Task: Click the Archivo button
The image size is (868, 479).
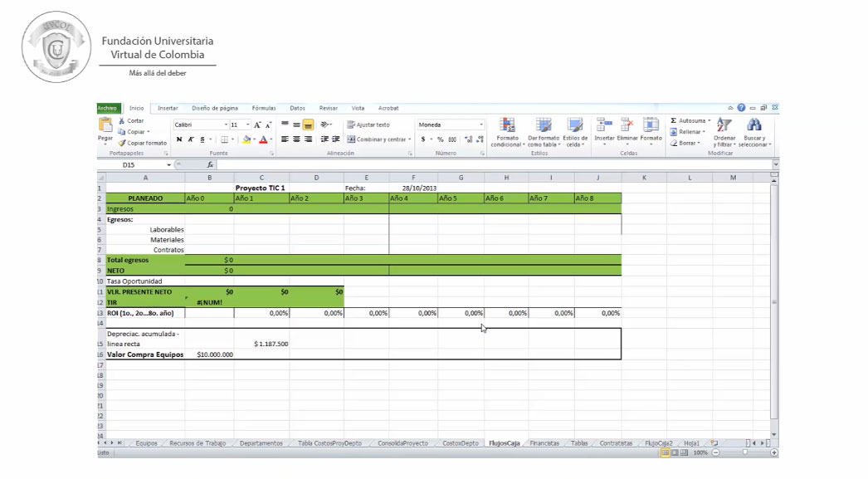Action: 107,108
